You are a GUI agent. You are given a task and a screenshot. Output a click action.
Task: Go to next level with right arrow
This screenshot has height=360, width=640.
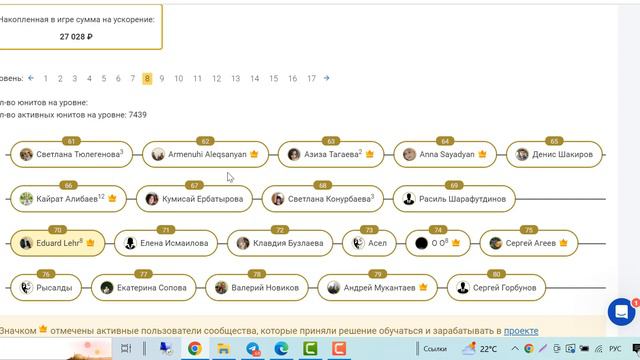(x=326, y=78)
